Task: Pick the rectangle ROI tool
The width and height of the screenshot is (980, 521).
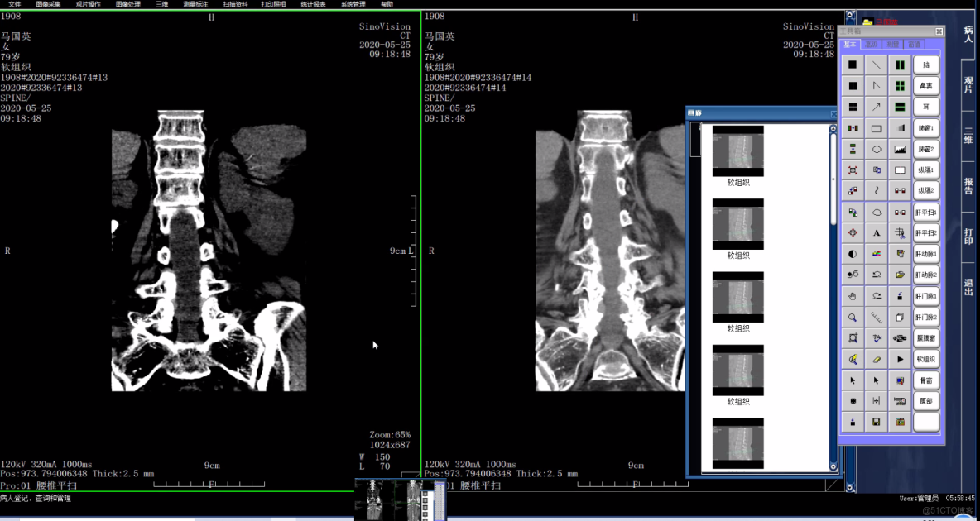Action: (x=877, y=129)
